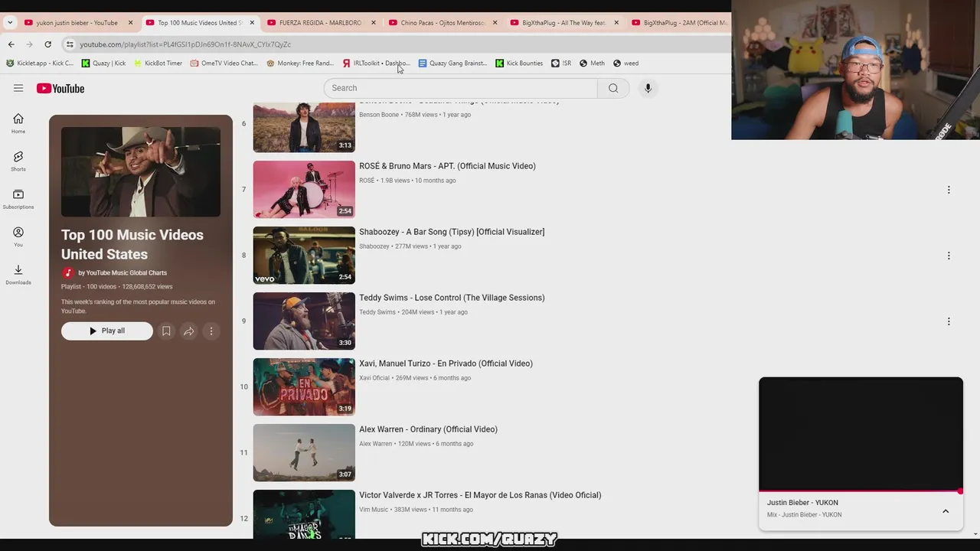Click browser back arrow
Image resolution: width=980 pixels, height=551 pixels.
pyautogui.click(x=11, y=44)
